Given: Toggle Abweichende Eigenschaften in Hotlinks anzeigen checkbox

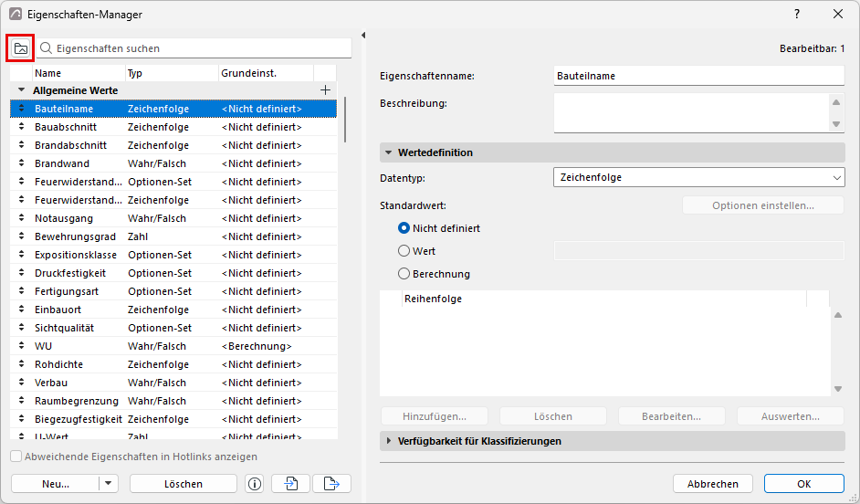Looking at the screenshot, I should coord(16,457).
